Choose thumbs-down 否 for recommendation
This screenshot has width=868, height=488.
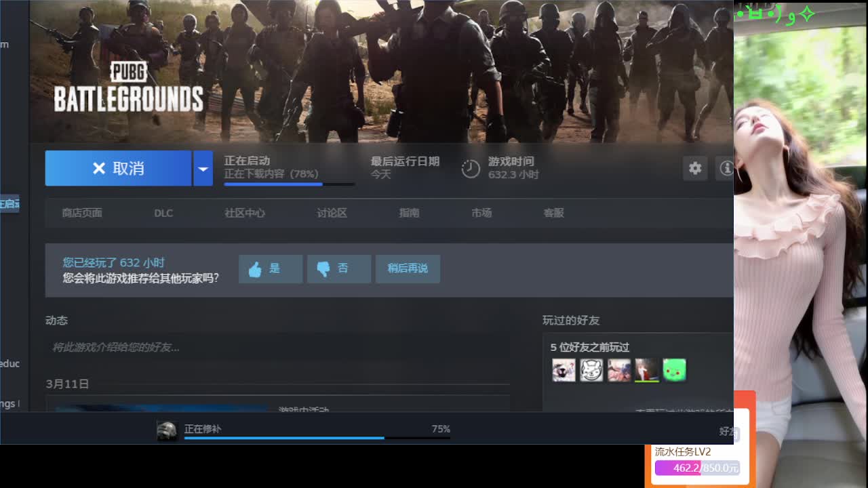pos(339,269)
